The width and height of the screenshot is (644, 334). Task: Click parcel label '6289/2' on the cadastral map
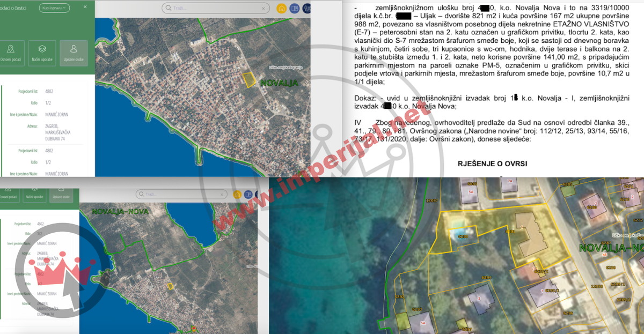(x=624, y=300)
